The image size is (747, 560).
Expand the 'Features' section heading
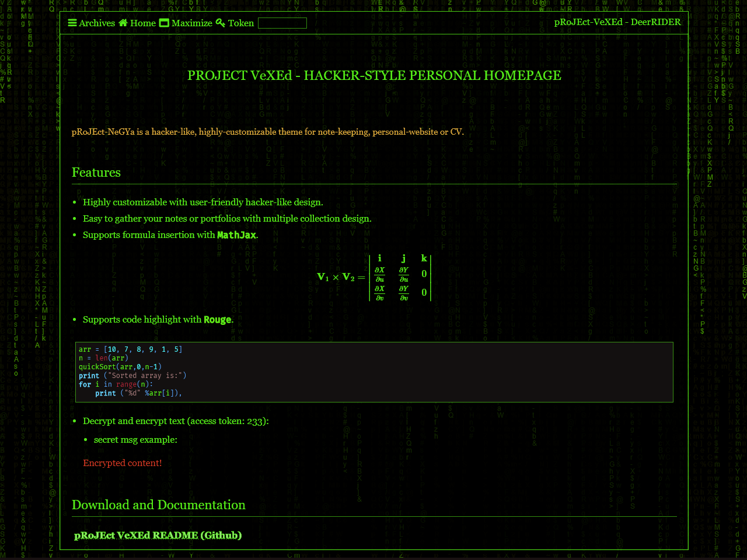click(96, 173)
